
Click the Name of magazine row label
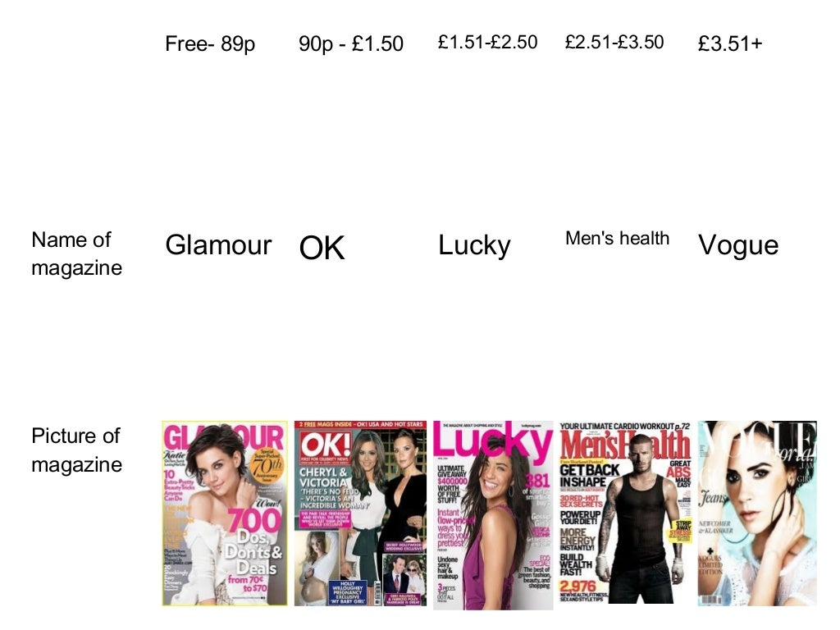tap(76, 254)
